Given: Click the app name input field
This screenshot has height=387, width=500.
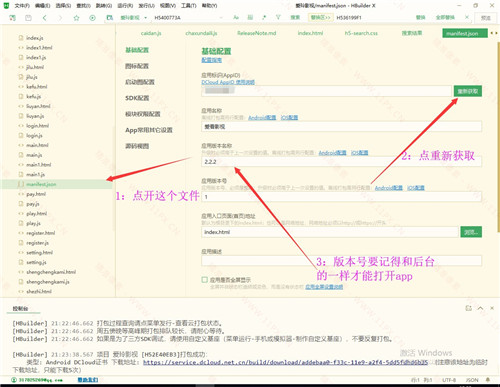Looking at the screenshot, I should click(x=341, y=126).
